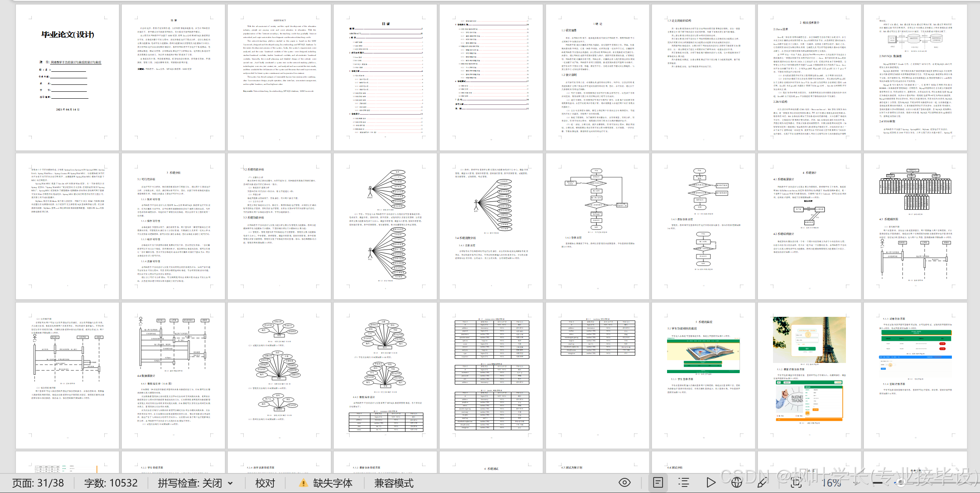The width and height of the screenshot is (980, 493).
Task: Toggle eye protection mode icon
Action: (x=625, y=483)
